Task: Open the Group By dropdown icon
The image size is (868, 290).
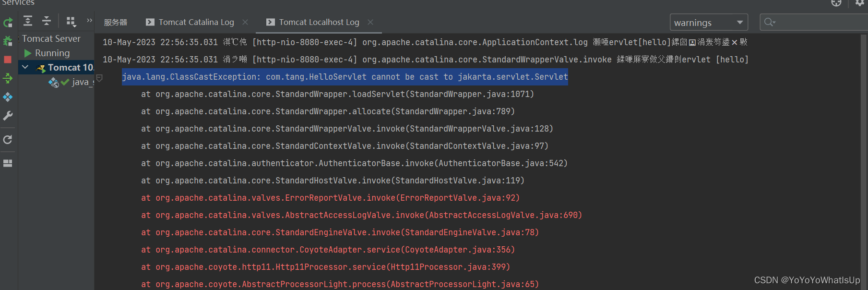Action: pyautogui.click(x=71, y=21)
